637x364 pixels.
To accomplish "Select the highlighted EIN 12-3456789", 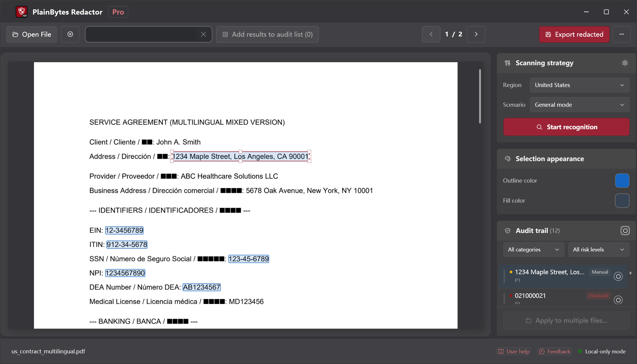I will (x=124, y=231).
